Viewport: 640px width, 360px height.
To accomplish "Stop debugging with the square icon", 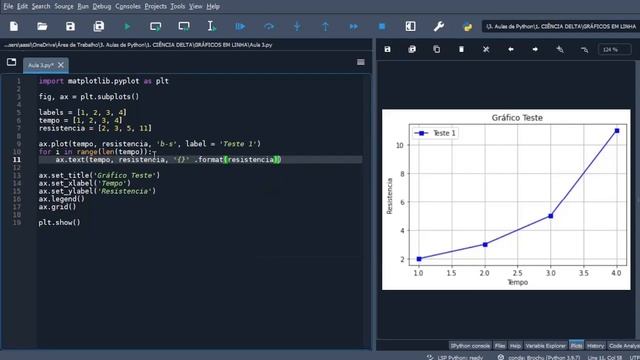I will tap(382, 27).
